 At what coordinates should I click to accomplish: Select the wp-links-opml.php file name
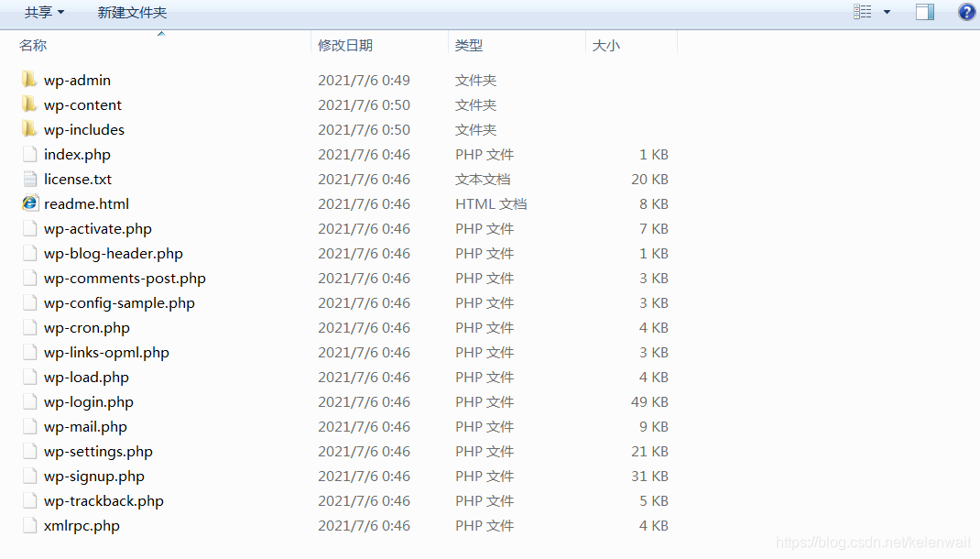point(106,354)
